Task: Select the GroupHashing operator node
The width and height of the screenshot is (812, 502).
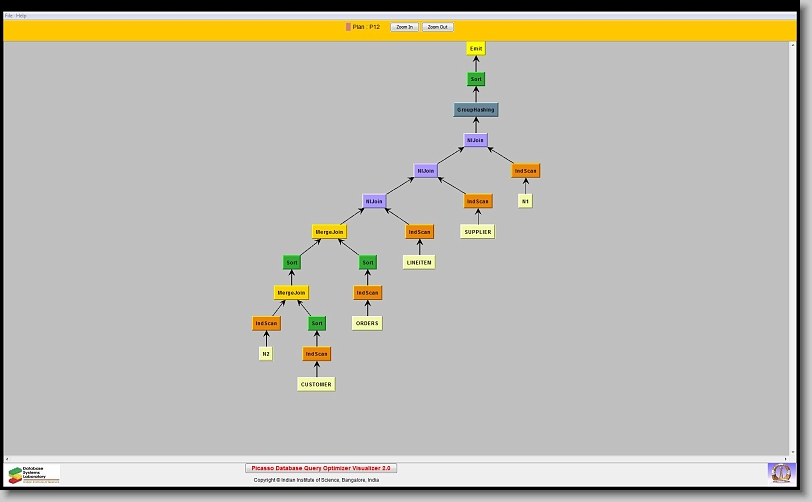Action: [476, 109]
